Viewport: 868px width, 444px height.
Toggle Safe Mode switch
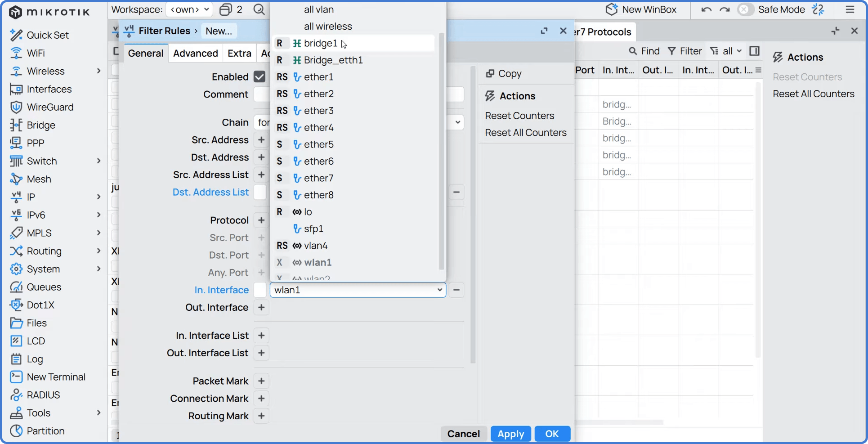pos(745,9)
